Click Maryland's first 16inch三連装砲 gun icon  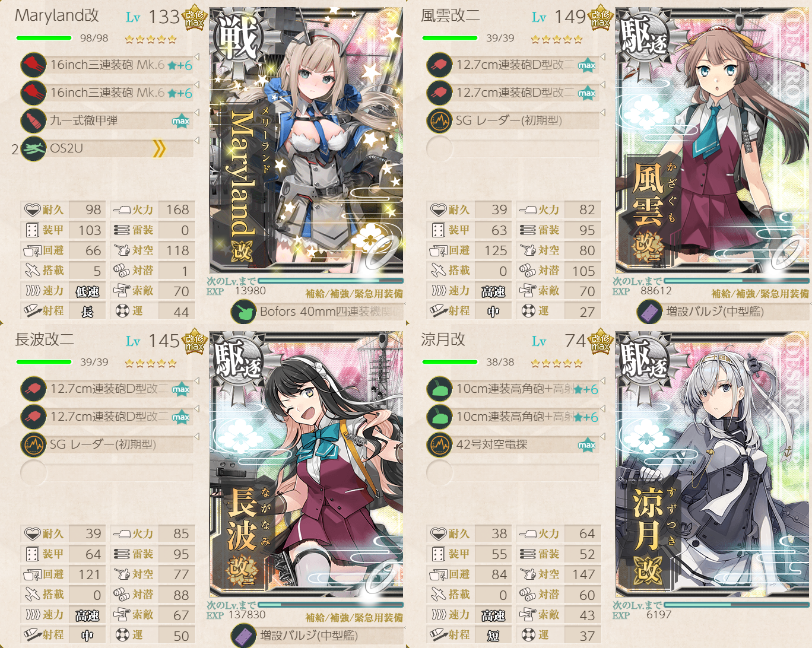click(33, 65)
